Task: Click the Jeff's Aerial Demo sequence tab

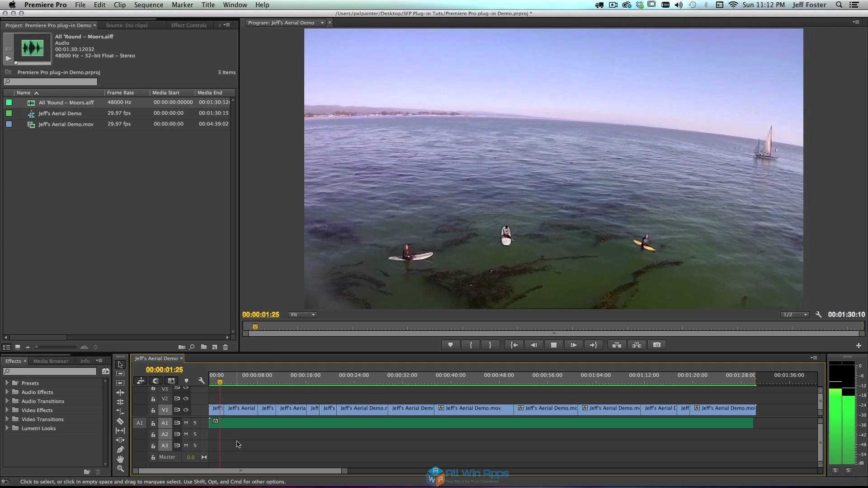Action: [157, 358]
